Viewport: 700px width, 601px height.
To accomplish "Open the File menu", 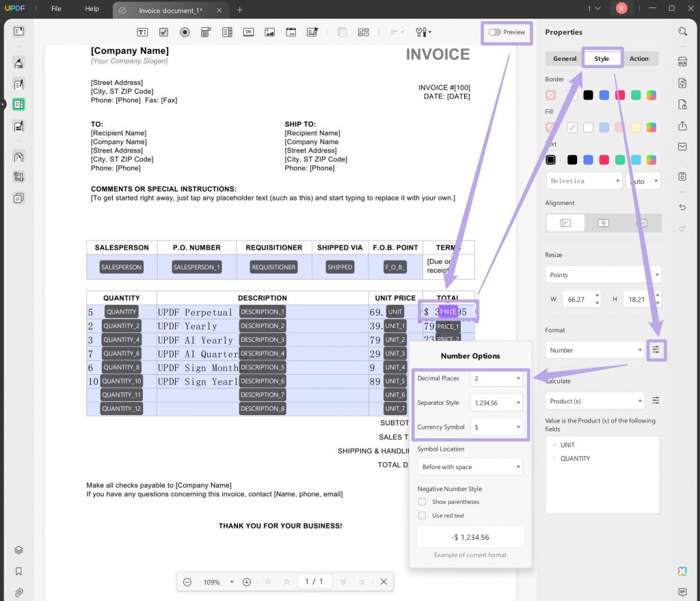I will click(56, 9).
